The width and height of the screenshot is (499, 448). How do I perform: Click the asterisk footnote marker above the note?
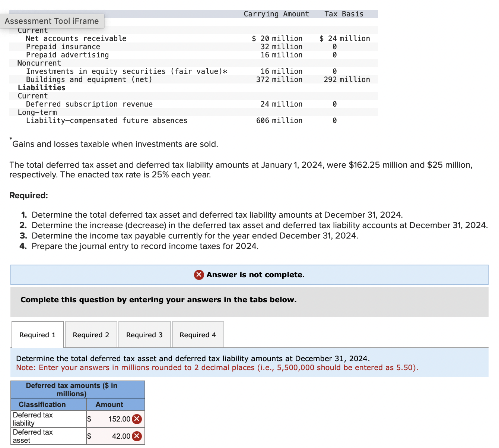coord(11,139)
